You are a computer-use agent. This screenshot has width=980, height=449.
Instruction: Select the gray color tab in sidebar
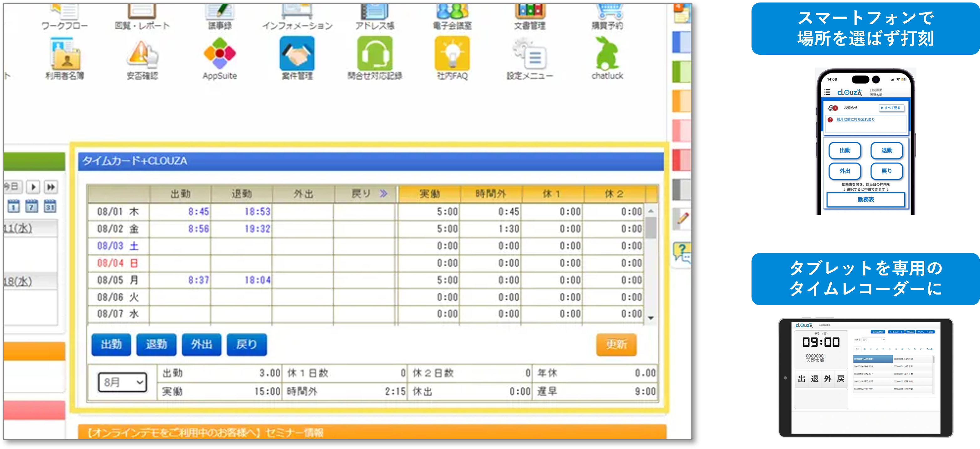click(681, 190)
